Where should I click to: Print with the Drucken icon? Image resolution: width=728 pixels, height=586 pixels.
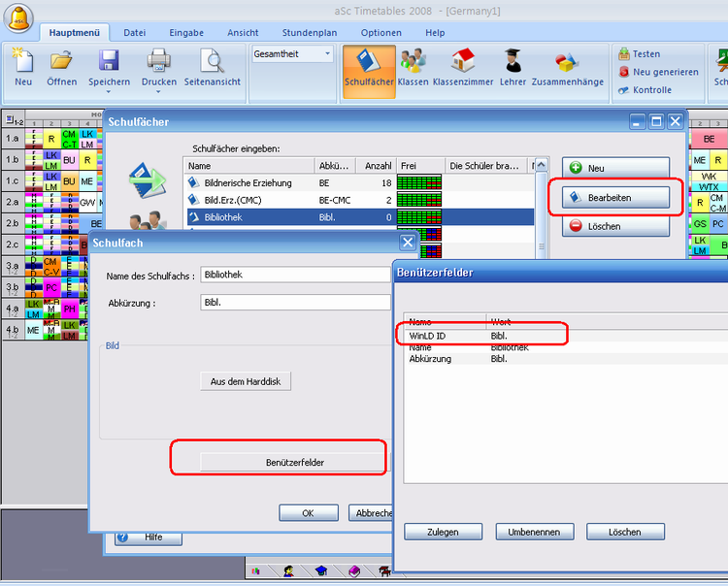coord(159,68)
